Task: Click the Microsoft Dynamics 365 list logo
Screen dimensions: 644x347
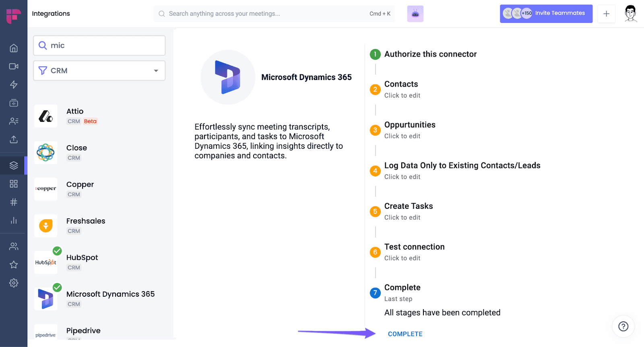Action: tap(46, 299)
